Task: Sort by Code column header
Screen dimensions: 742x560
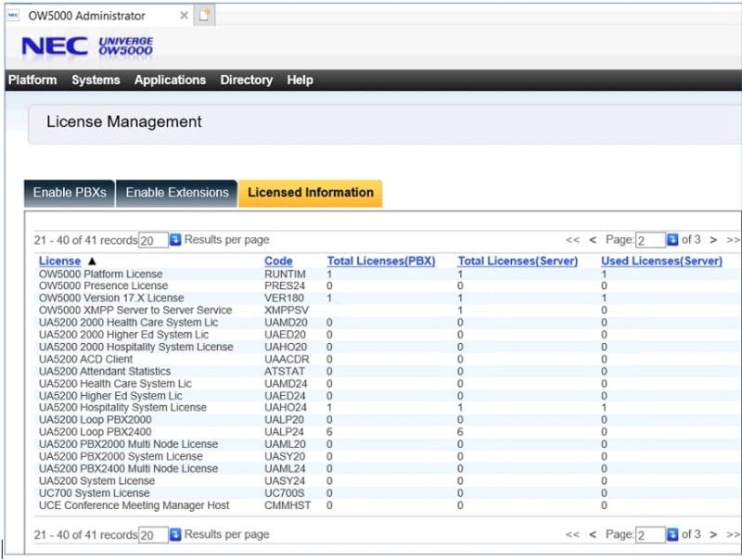Action: [x=278, y=261]
